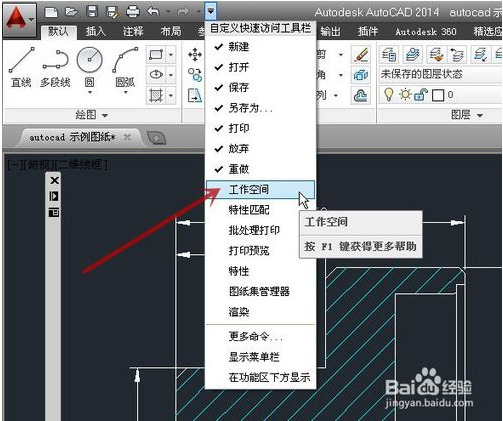The width and height of the screenshot is (503, 421).
Task: Click the Match Layer icon
Action: 436,54
